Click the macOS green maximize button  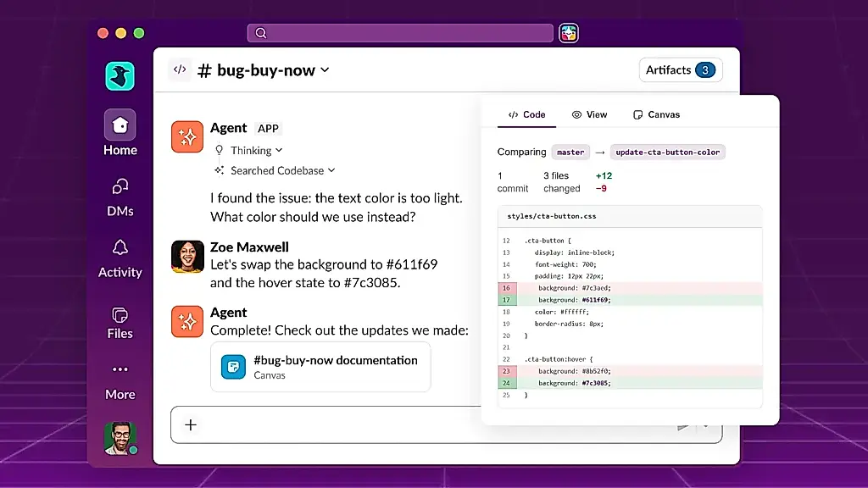click(139, 33)
